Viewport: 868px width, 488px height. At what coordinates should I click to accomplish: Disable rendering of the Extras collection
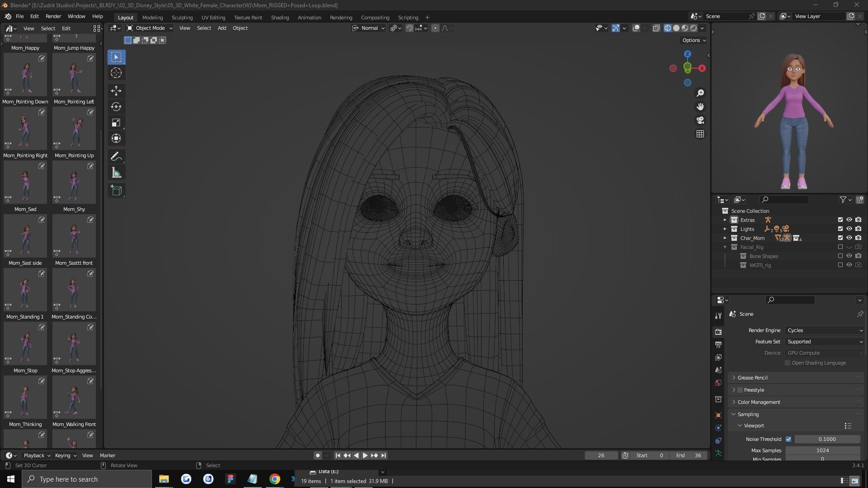pos(858,220)
